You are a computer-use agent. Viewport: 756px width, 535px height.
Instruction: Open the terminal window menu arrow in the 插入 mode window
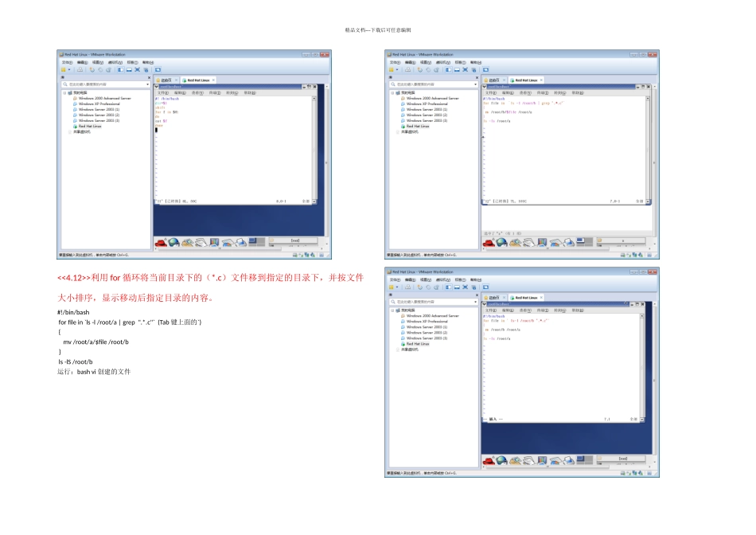(x=484, y=304)
